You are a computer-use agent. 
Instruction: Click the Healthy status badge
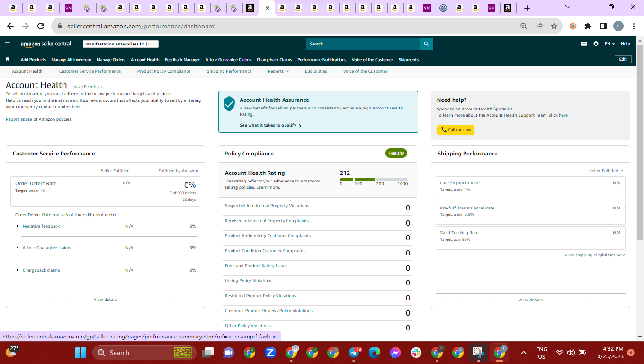click(x=396, y=153)
